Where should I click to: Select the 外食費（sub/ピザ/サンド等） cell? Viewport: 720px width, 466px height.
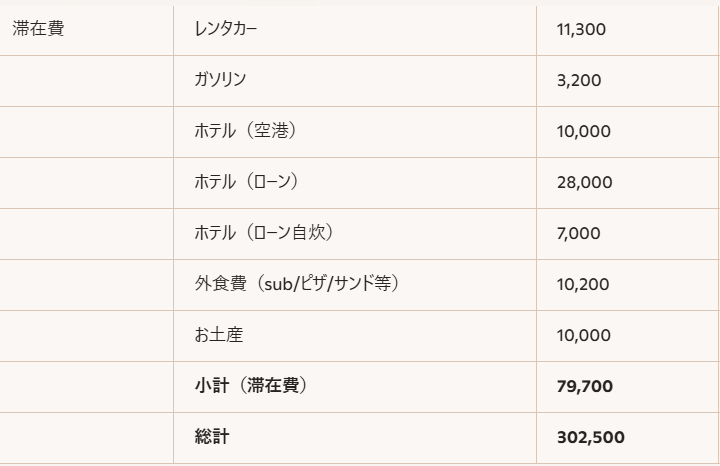pos(298,284)
